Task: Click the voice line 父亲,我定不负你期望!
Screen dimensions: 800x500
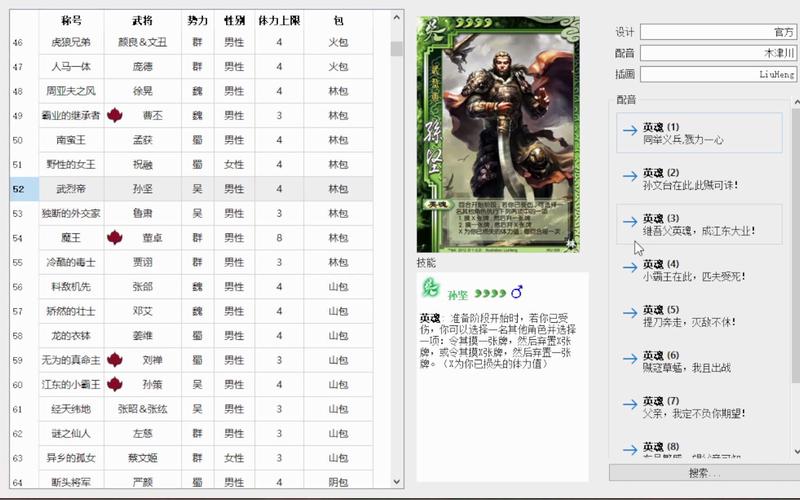Action: click(x=694, y=414)
